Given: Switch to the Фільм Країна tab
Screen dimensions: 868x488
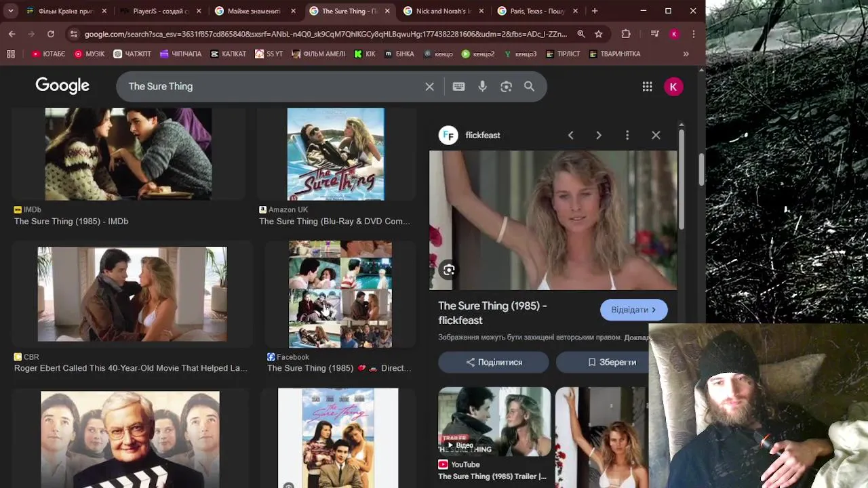Looking at the screenshot, I should (x=66, y=11).
